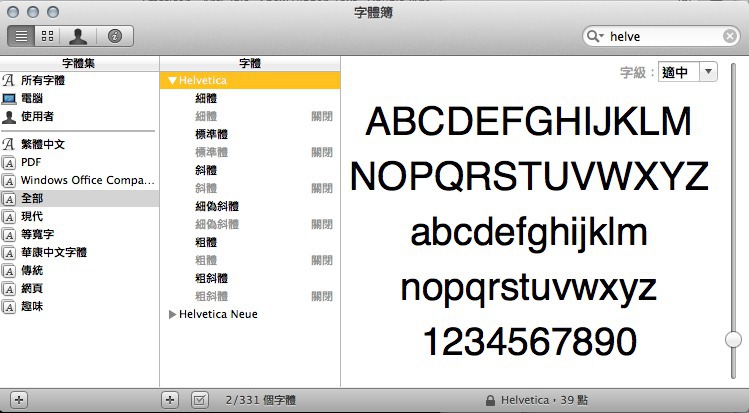Select 趣味 collection
Viewport: 749px width, 413px height.
(79, 307)
